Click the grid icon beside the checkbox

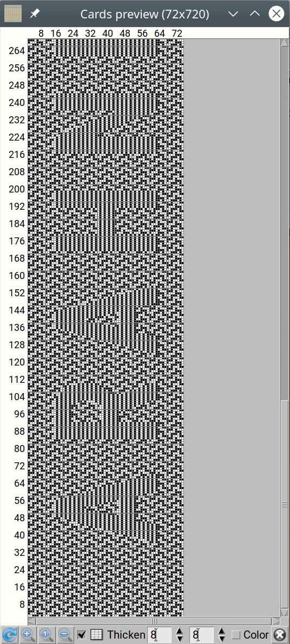point(96,635)
